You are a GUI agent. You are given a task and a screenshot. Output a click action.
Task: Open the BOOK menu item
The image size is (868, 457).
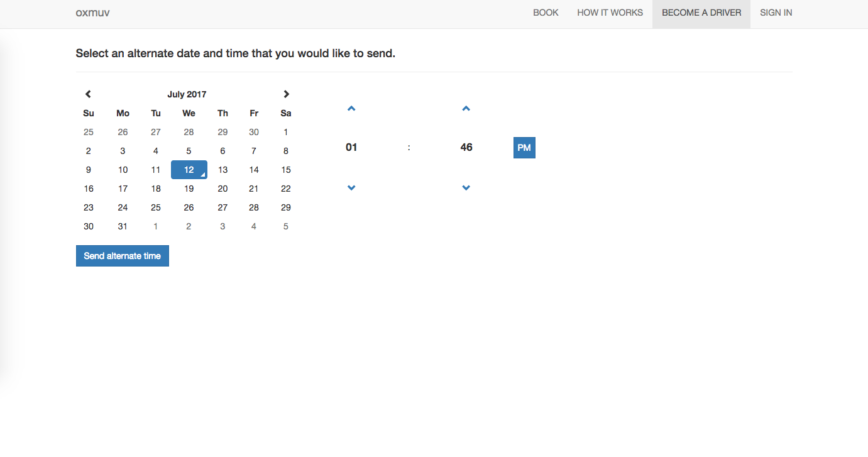(x=546, y=13)
